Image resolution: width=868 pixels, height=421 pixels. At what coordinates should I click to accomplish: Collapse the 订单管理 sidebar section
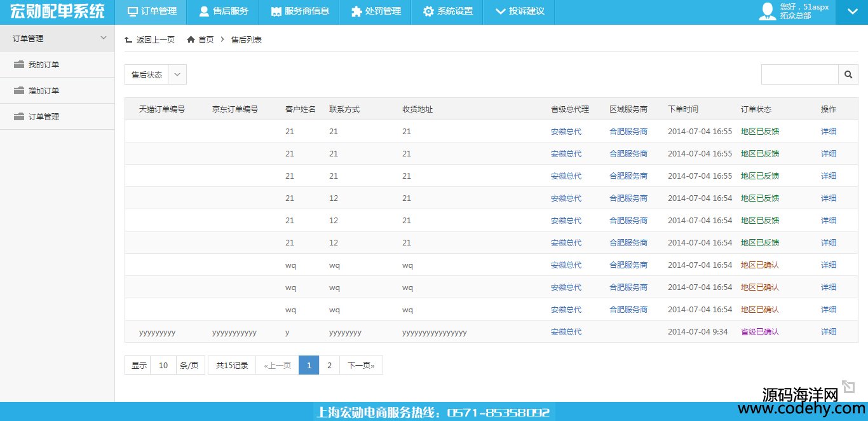[x=104, y=38]
